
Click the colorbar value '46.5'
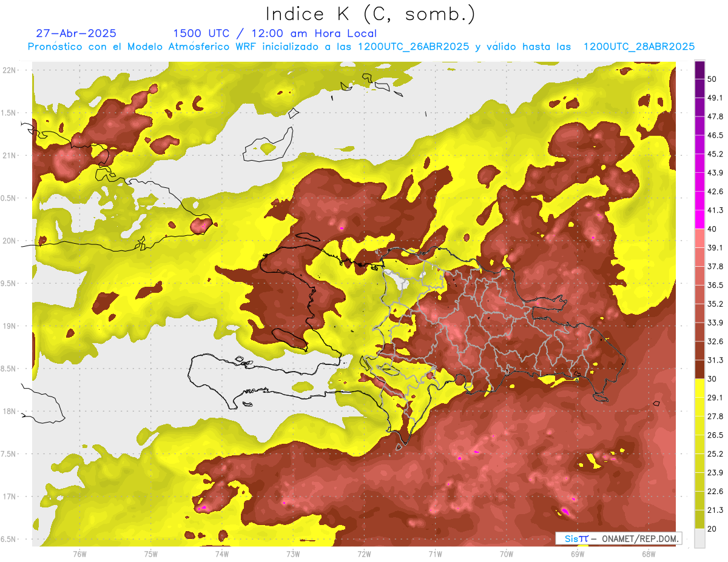[715, 135]
